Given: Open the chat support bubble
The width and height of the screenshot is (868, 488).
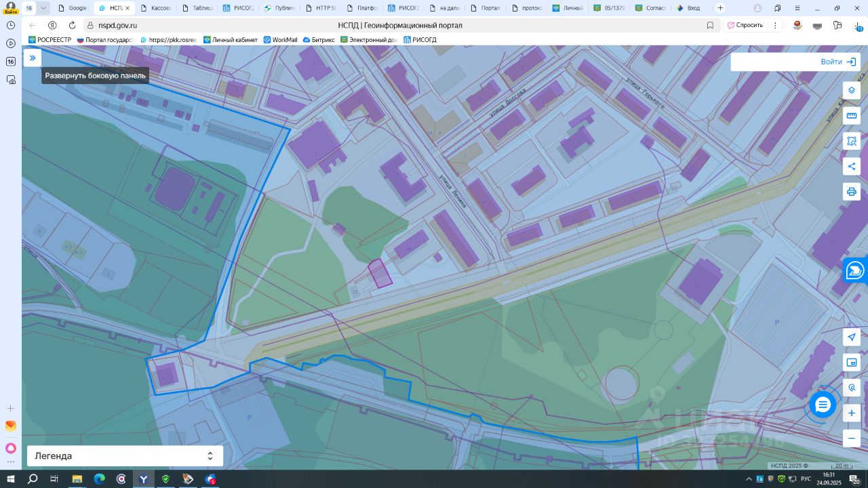Looking at the screenshot, I should point(823,405).
